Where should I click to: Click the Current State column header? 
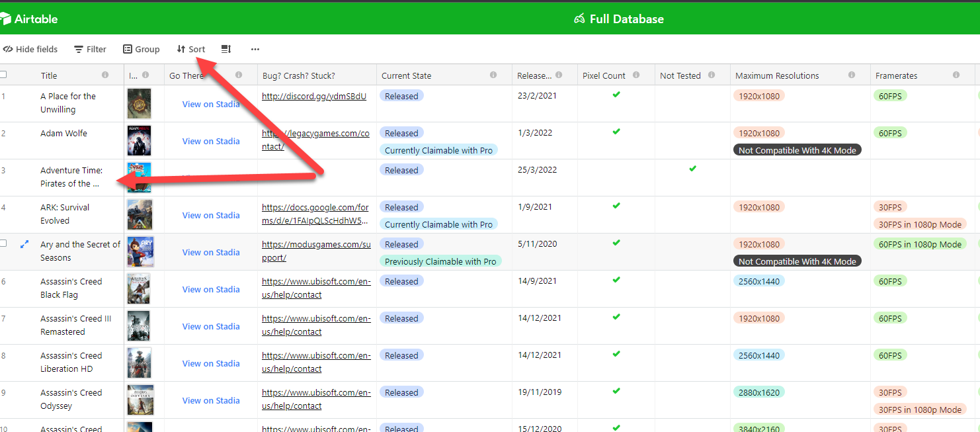click(x=444, y=75)
